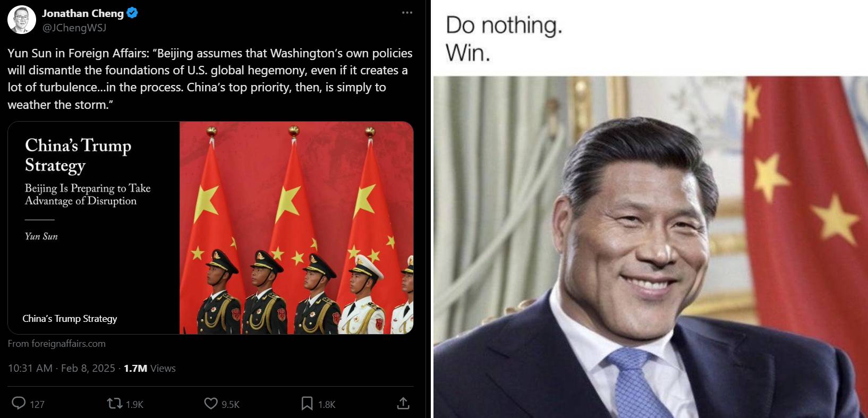Open the 10:31 AM Feb 8, 2025 timestamp
Image resolution: width=868 pixels, height=418 pixels.
point(62,368)
